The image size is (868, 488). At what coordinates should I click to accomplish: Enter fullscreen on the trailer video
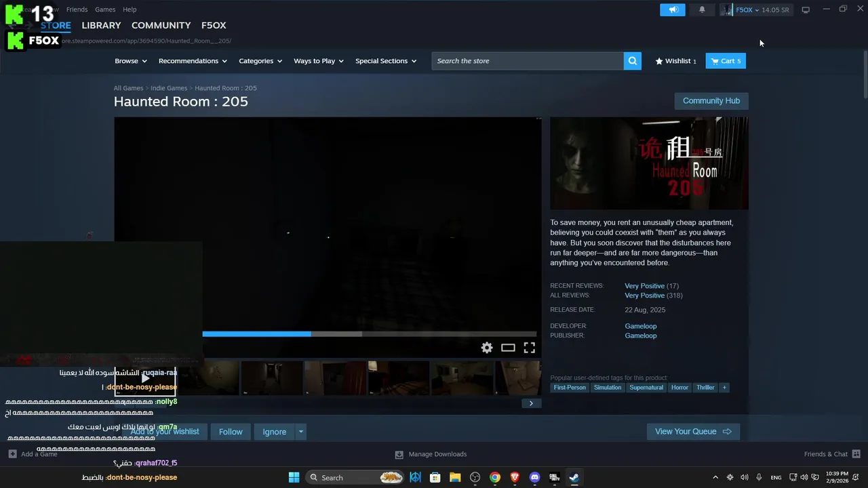[530, 348]
